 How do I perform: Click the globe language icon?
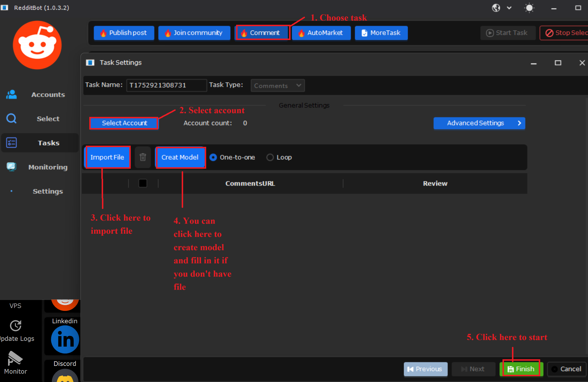pyautogui.click(x=496, y=8)
